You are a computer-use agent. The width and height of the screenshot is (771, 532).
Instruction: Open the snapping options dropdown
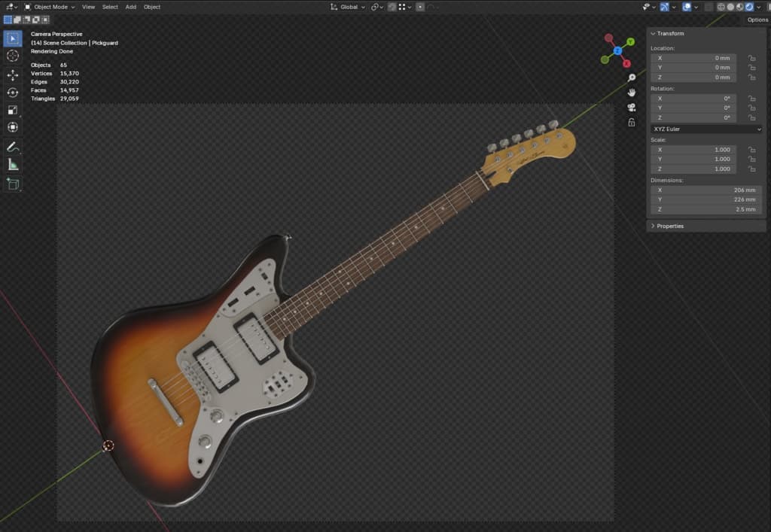(x=405, y=7)
